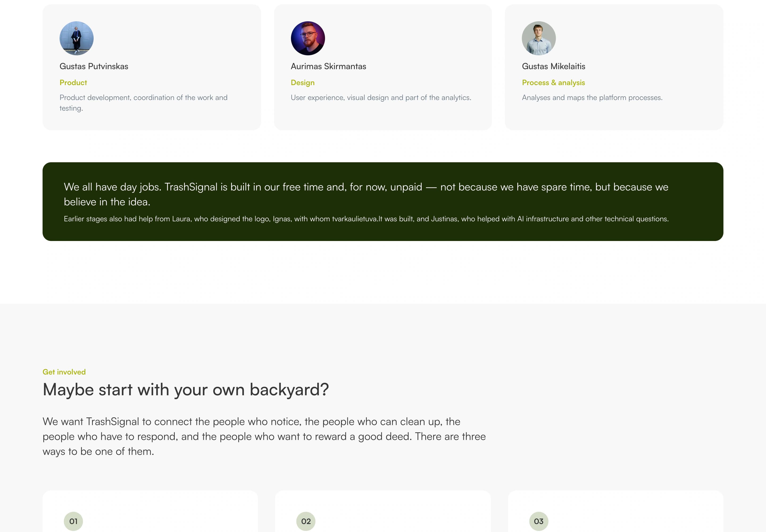Click Gustas Putvinskas's profile photo
The height and width of the screenshot is (532, 766).
pos(76,38)
